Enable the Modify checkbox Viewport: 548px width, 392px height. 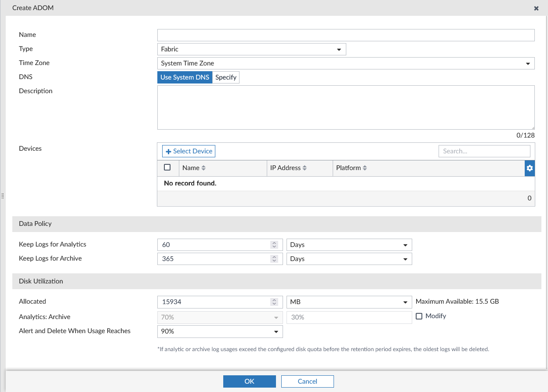pyautogui.click(x=419, y=316)
